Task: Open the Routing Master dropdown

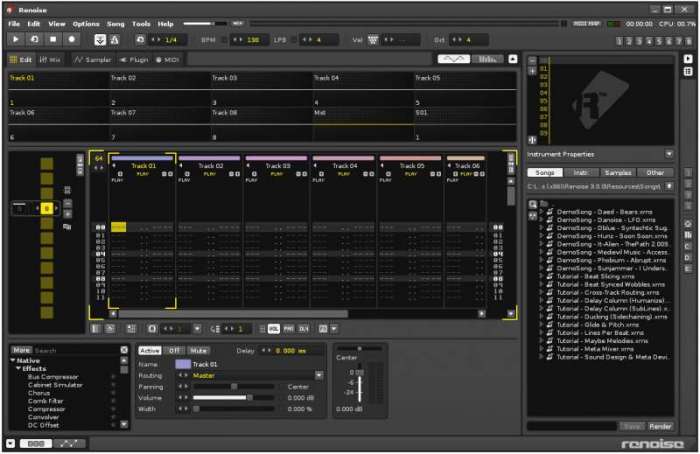Action: point(319,375)
